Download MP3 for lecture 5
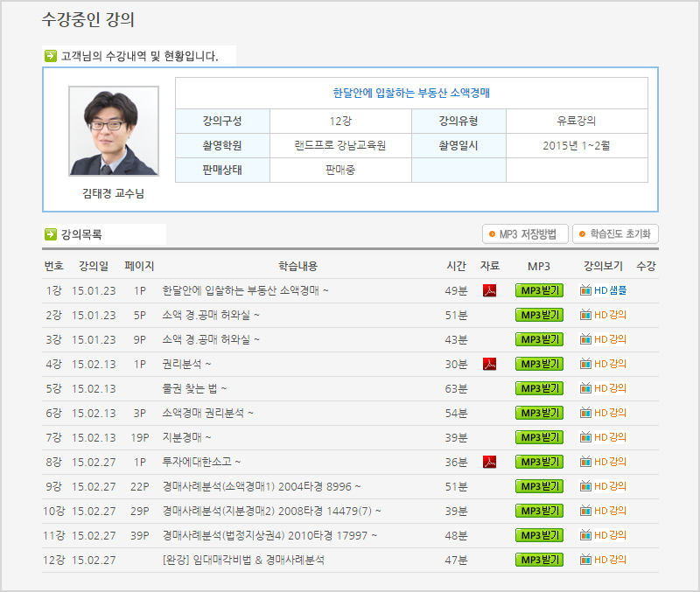The image size is (700, 592). (539, 388)
